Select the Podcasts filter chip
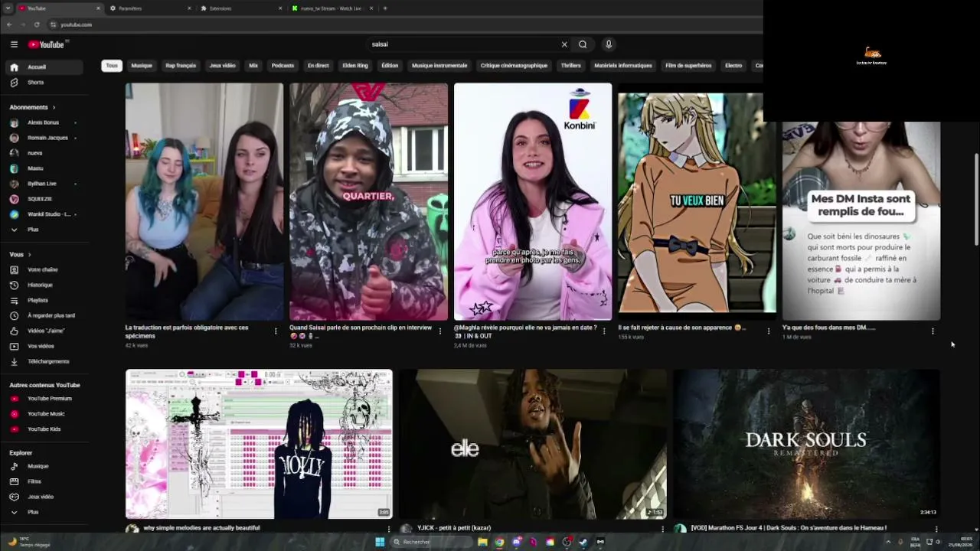Image resolution: width=980 pixels, height=551 pixels. click(x=283, y=66)
